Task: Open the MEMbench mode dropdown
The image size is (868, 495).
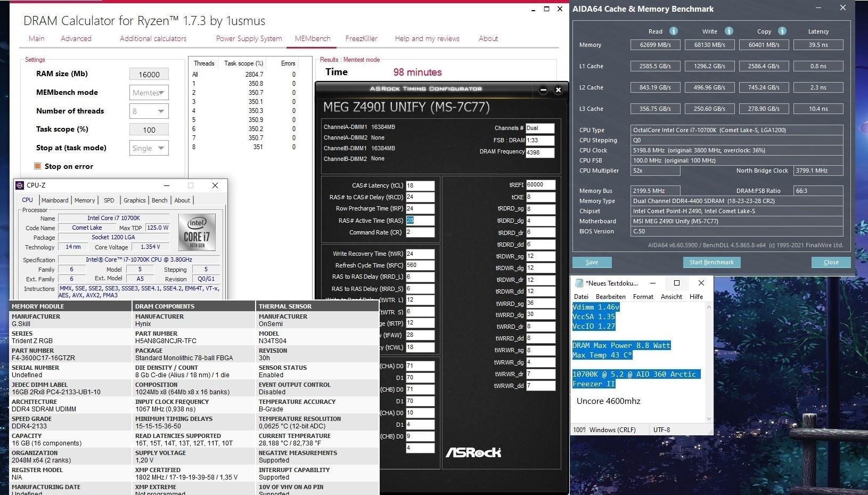Action: (x=149, y=93)
